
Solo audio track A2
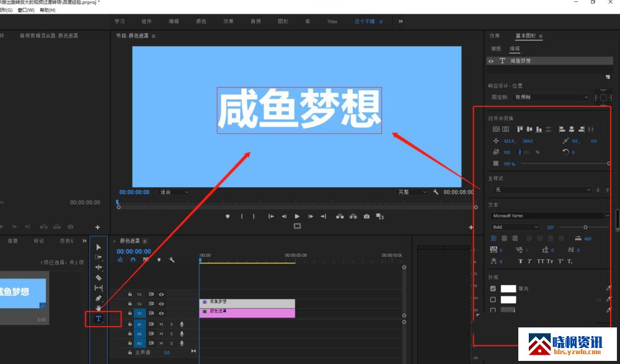click(172, 334)
